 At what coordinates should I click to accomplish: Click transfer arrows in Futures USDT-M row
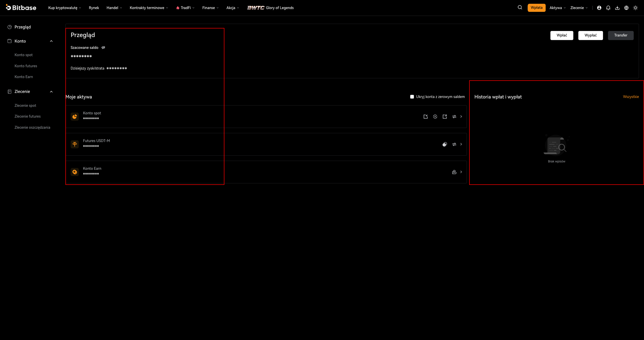(x=454, y=144)
